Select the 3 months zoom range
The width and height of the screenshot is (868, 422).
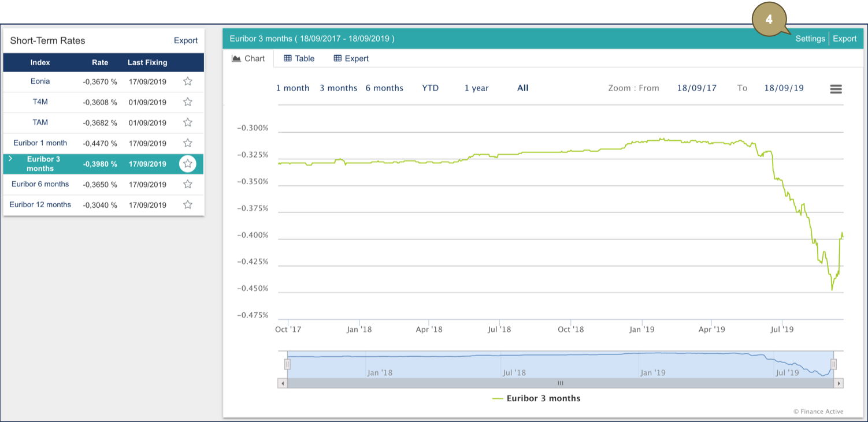point(338,88)
